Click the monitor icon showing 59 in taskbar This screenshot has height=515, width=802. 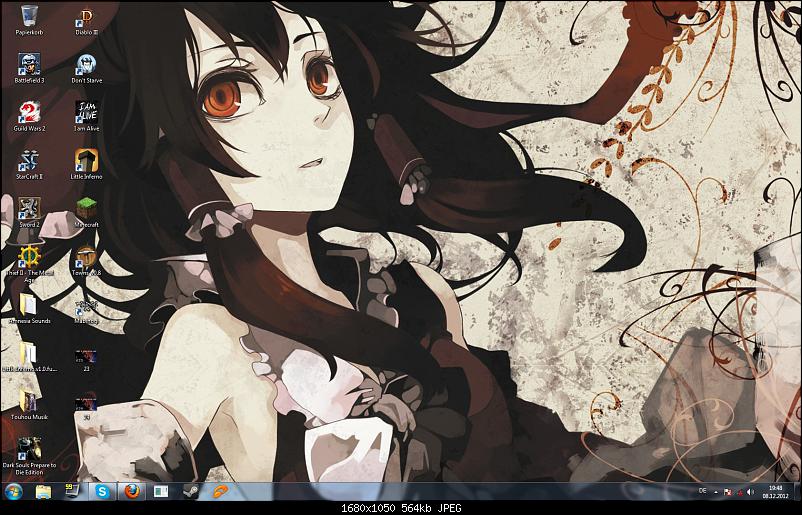72,492
